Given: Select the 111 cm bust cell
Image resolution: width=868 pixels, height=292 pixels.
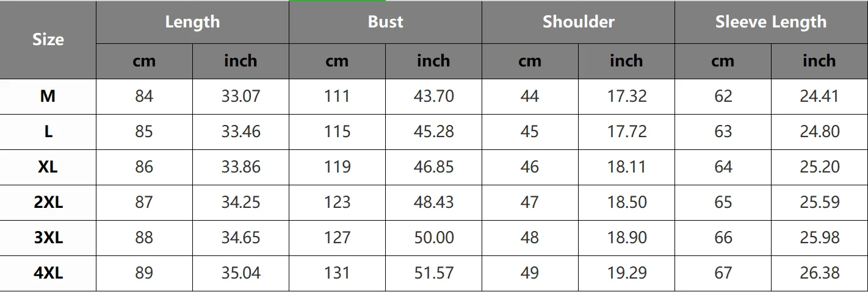Looking at the screenshot, I should pos(337,96).
